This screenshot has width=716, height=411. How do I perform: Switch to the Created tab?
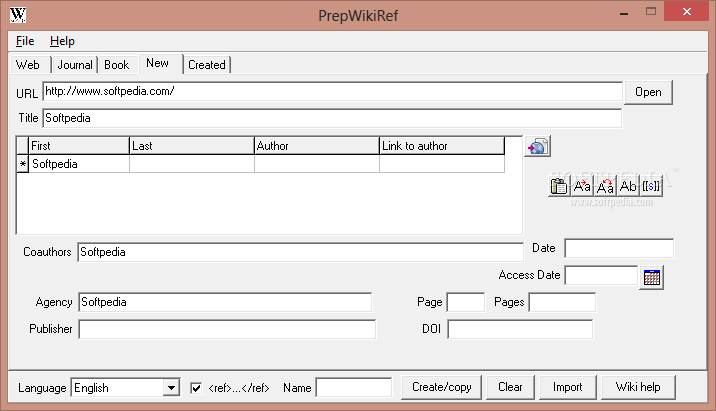coord(207,65)
